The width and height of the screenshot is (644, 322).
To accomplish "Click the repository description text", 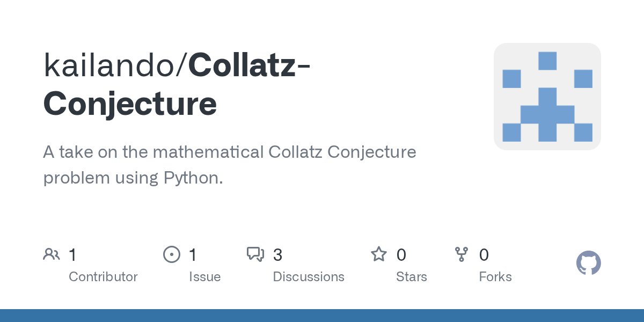I will pyautogui.click(x=230, y=165).
